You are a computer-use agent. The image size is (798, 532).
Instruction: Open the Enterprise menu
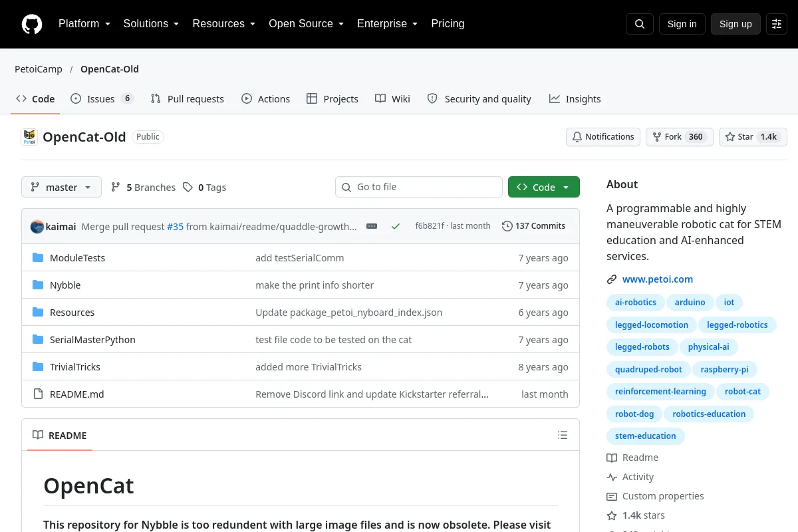point(387,24)
